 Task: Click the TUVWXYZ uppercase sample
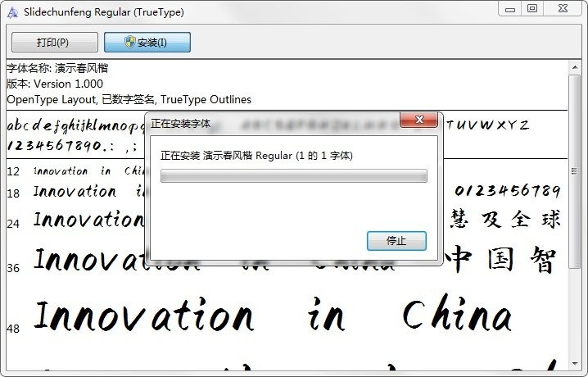coord(487,125)
